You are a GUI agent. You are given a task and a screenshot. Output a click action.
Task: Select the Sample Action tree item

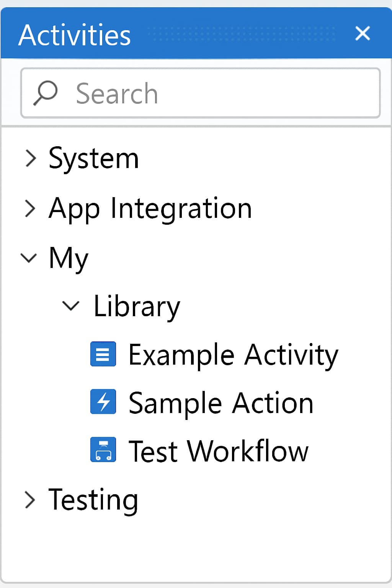(x=221, y=402)
